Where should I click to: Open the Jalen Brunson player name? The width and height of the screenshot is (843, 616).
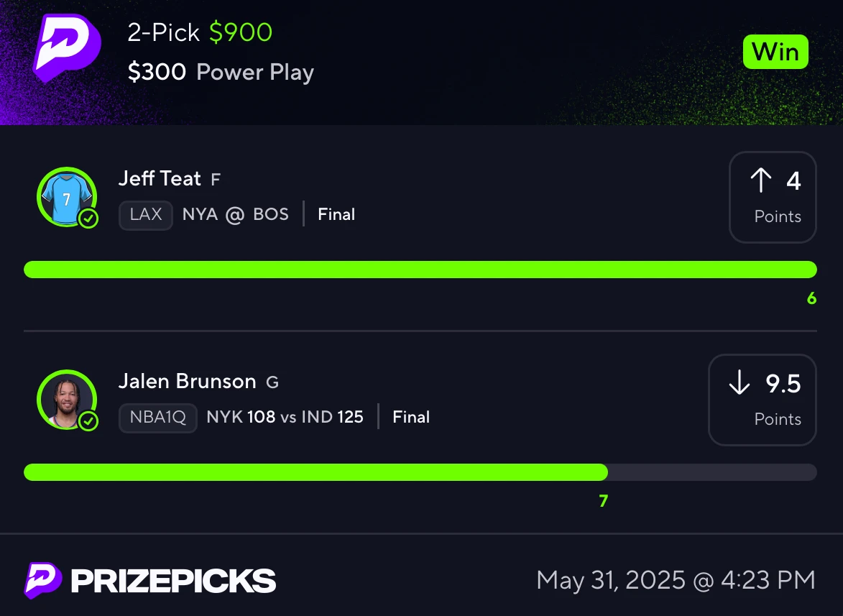pyautogui.click(x=187, y=381)
